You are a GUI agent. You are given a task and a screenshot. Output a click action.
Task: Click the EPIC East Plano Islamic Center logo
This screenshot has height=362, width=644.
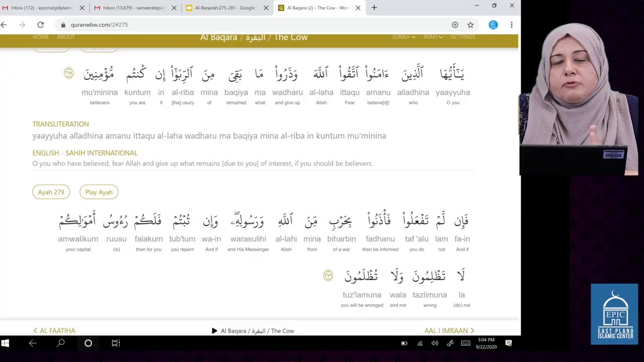(614, 314)
